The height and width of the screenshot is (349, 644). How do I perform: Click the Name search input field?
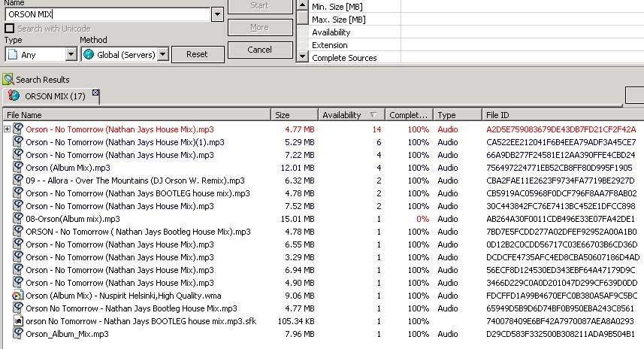107,14
